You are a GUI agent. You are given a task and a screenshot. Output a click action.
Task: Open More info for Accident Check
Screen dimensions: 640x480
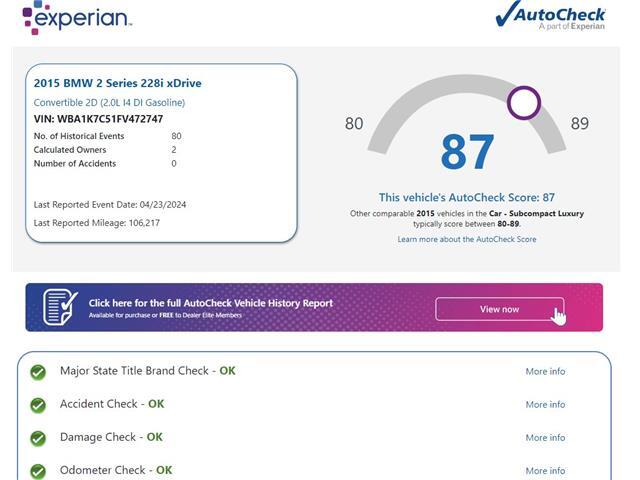pyautogui.click(x=545, y=404)
